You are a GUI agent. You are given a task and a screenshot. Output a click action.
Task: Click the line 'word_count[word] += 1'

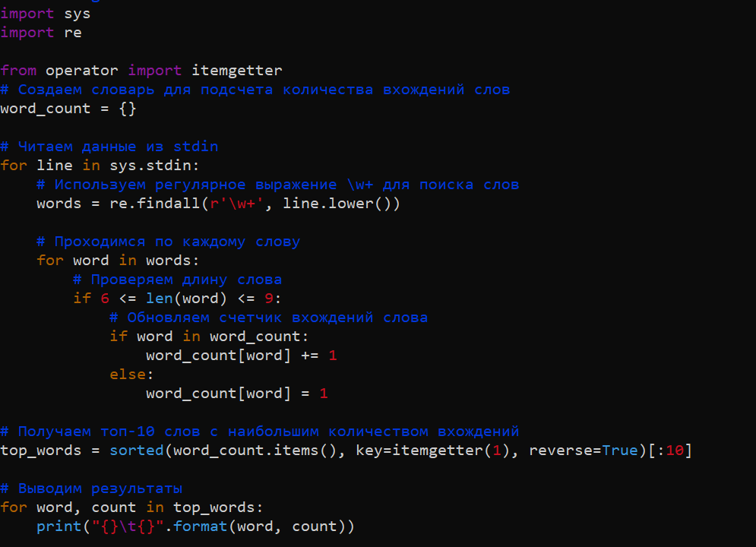pos(241,356)
